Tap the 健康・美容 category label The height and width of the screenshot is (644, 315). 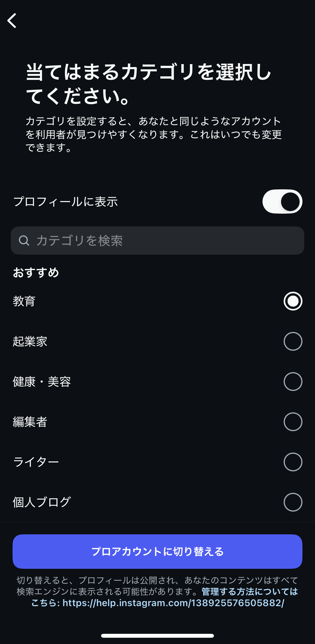click(x=42, y=382)
